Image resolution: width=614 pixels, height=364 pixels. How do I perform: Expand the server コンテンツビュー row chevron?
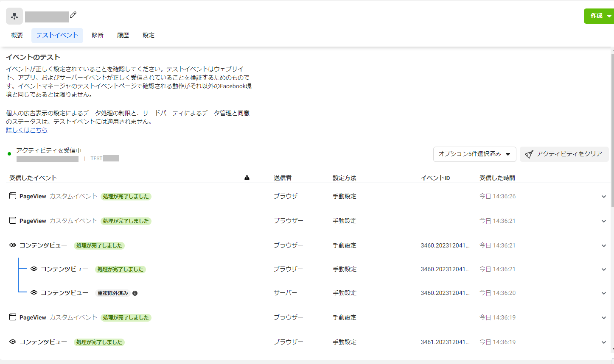(x=603, y=293)
